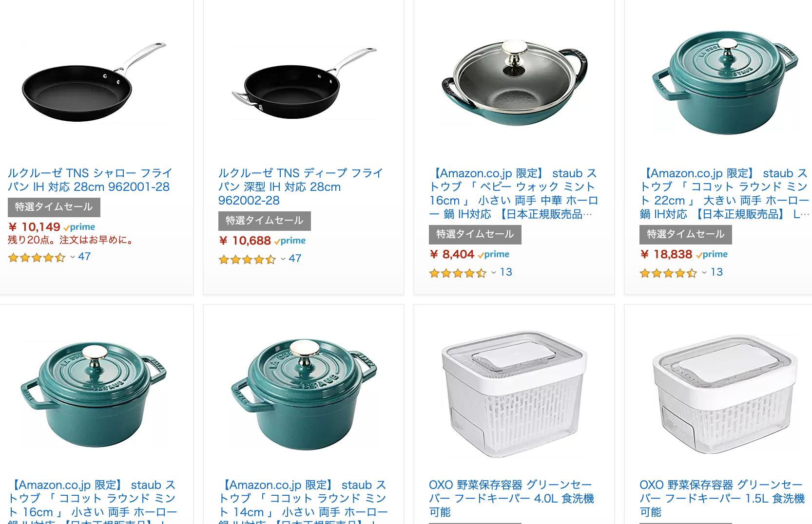812x524 pixels.
Task: View the staub Baby Wok Mint 16cm image
Action: (x=515, y=83)
